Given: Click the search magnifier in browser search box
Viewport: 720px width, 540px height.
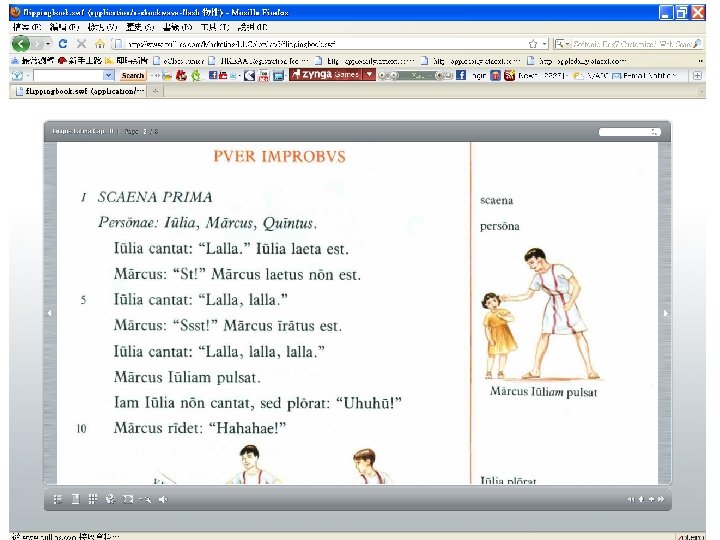Looking at the screenshot, I should [697, 44].
